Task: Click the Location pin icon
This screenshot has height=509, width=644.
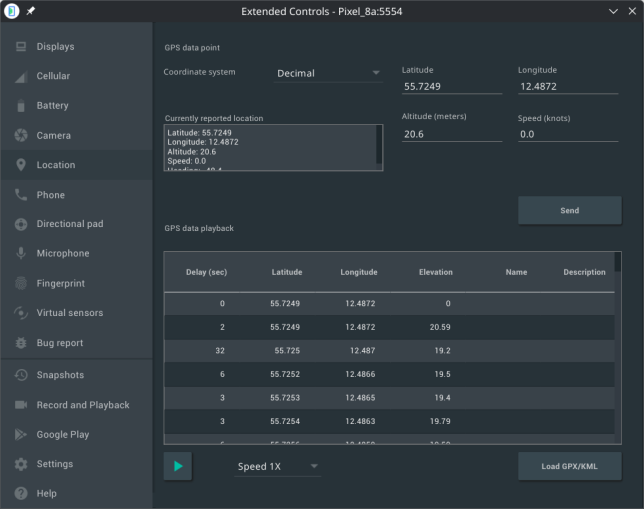Action: coord(21,165)
